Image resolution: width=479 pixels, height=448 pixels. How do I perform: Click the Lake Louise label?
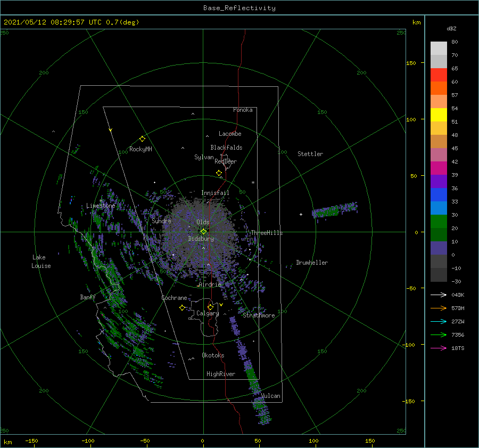pyautogui.click(x=41, y=262)
